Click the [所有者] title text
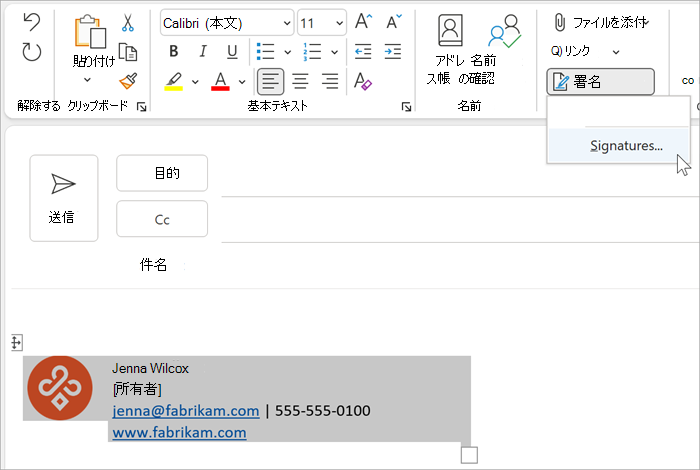Image resolution: width=700 pixels, height=470 pixels. (x=137, y=389)
